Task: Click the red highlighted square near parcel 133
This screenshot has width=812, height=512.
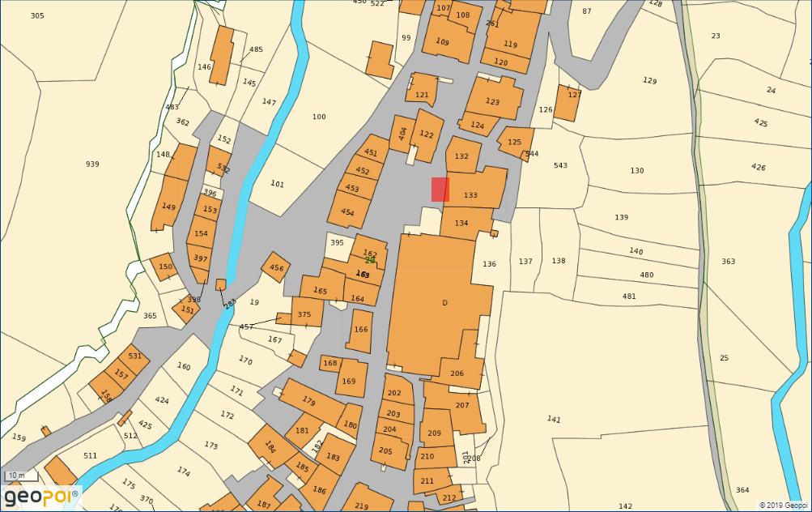Action: pyautogui.click(x=440, y=190)
